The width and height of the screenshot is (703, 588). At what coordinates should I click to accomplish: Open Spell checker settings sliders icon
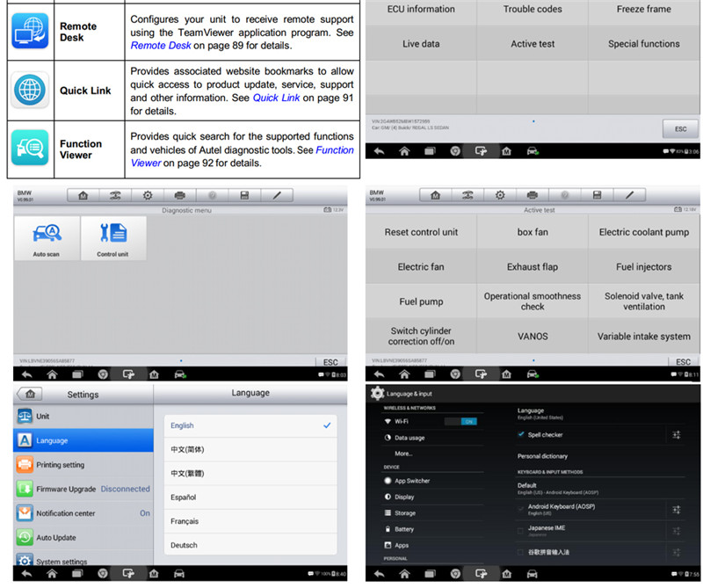pos(677,435)
